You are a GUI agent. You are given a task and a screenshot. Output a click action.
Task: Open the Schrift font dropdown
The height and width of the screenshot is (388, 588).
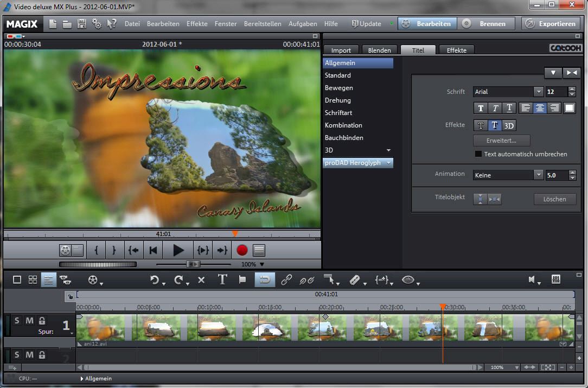538,92
